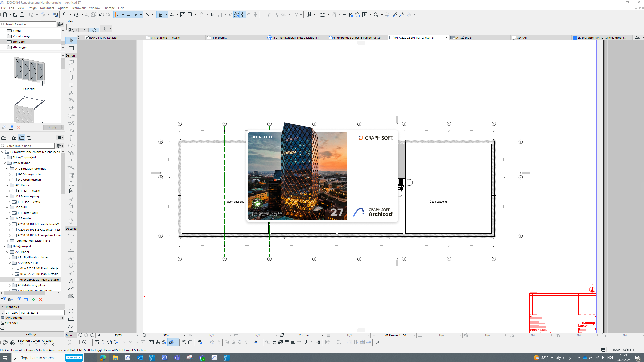Viewport: 644px width, 362px height.
Task: Select the Circle tool in toolbox
Action: tap(71, 311)
